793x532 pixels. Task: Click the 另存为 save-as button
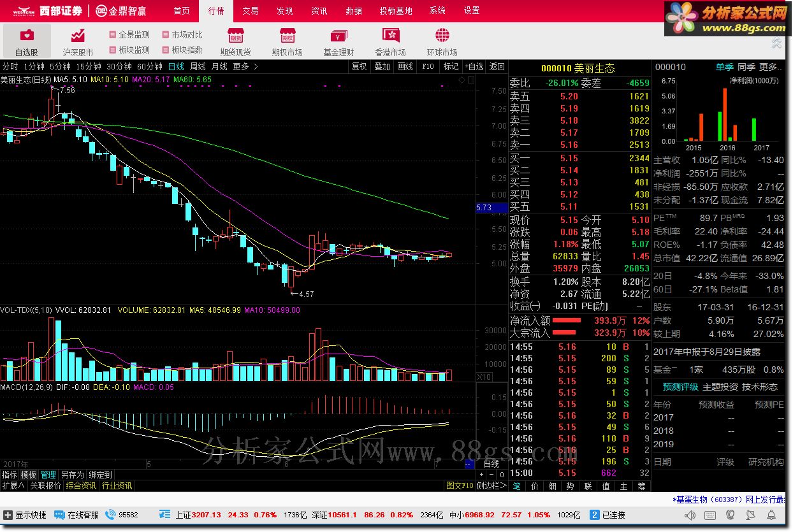[72, 475]
